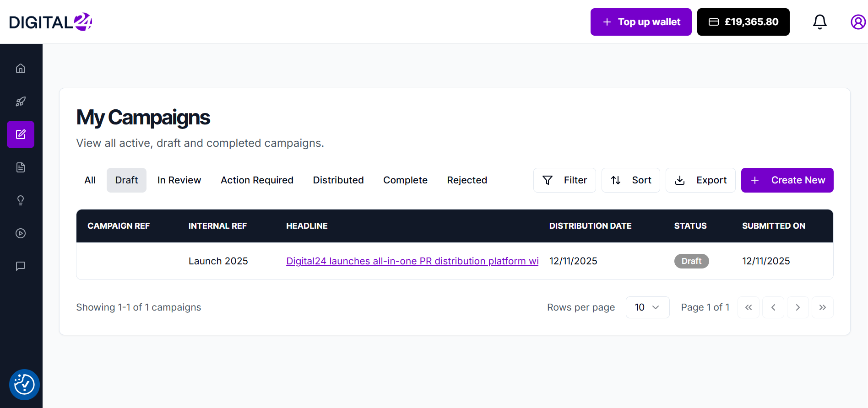Open the rocket launch icon in sidebar
The image size is (868, 408).
21,102
